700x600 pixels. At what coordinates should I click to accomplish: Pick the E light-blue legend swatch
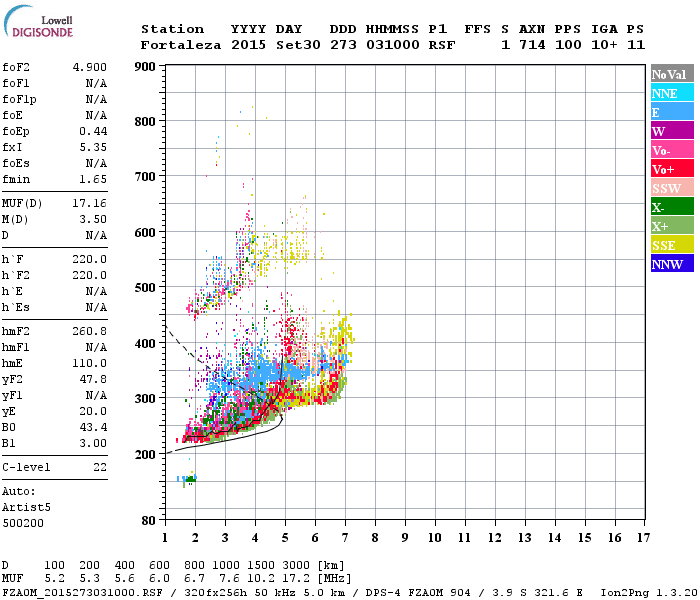click(671, 112)
